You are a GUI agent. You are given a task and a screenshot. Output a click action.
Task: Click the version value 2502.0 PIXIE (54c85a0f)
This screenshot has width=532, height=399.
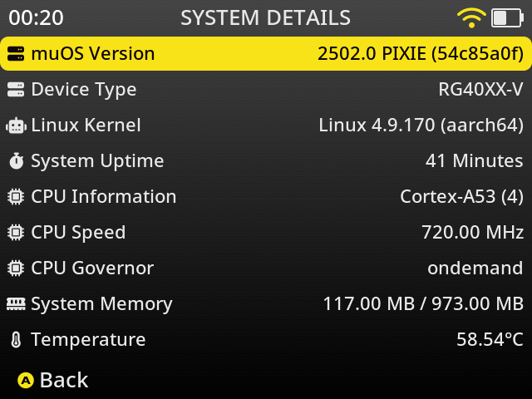coord(421,54)
